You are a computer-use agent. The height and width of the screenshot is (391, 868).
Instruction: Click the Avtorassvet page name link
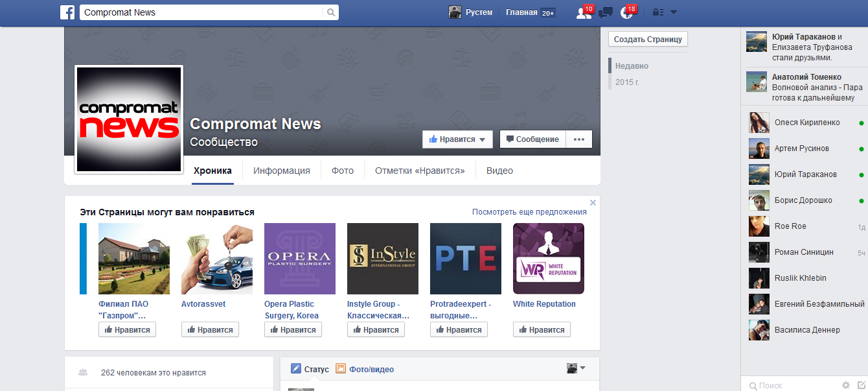point(203,304)
